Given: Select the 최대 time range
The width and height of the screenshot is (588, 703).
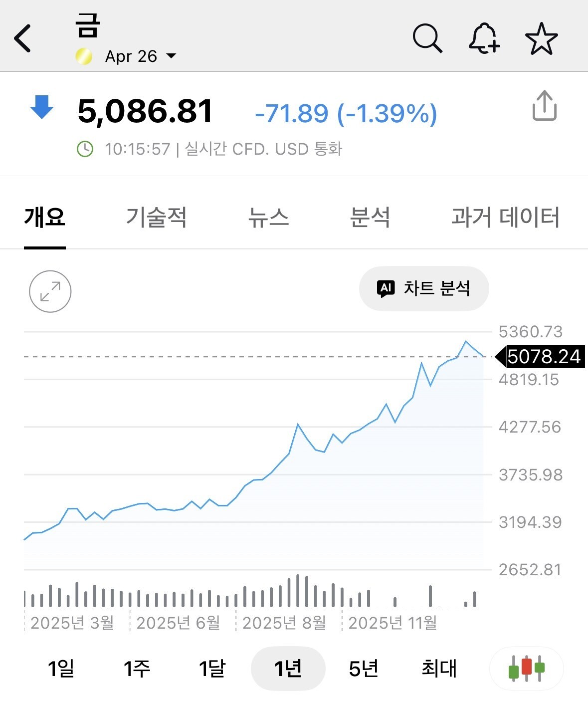Looking at the screenshot, I should 439,668.
